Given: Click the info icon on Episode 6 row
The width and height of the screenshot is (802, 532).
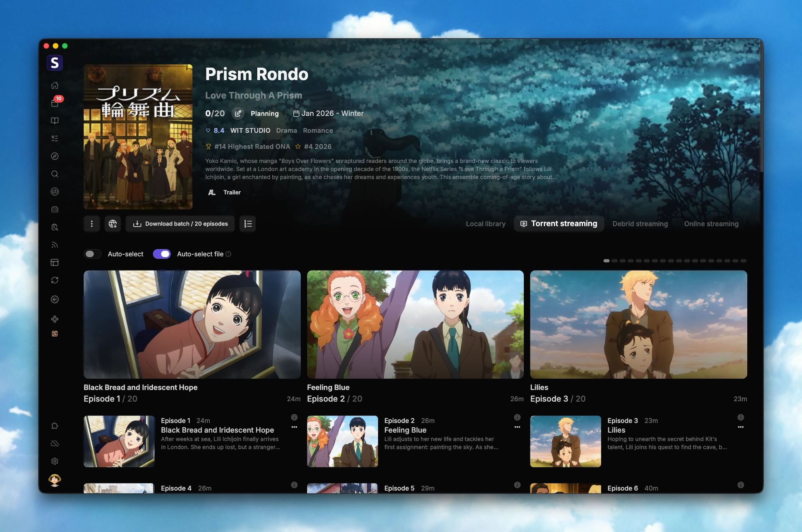Looking at the screenshot, I should click(741, 485).
